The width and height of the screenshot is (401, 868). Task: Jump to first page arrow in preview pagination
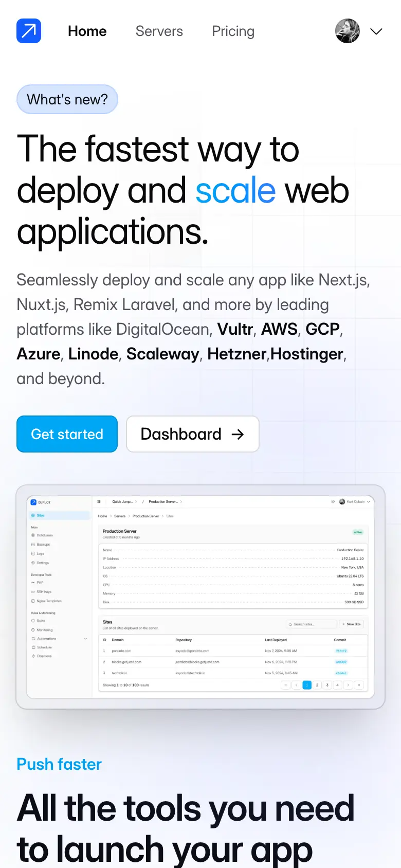click(x=285, y=685)
